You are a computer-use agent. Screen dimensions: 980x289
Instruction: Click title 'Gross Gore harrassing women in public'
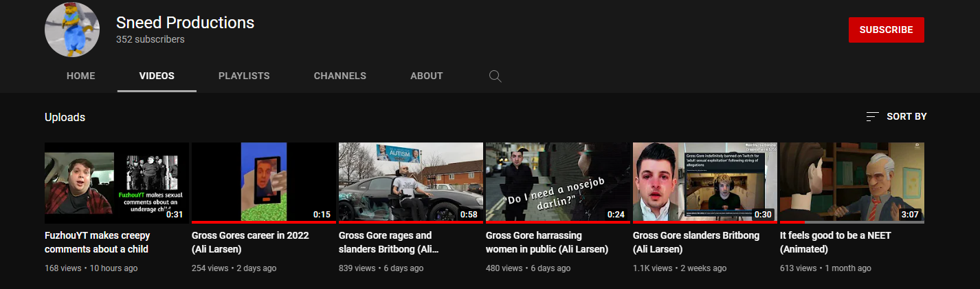547,242
